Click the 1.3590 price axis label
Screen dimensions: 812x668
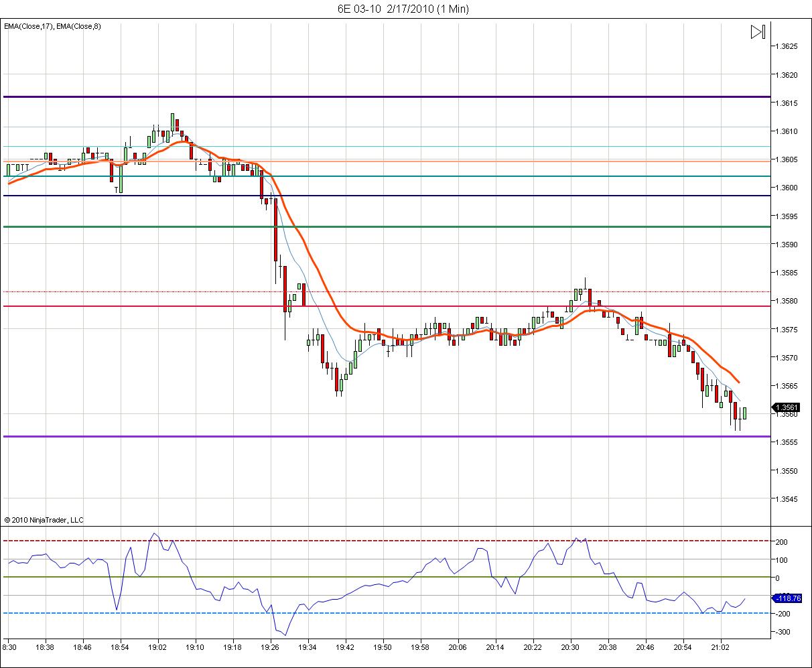(x=787, y=245)
